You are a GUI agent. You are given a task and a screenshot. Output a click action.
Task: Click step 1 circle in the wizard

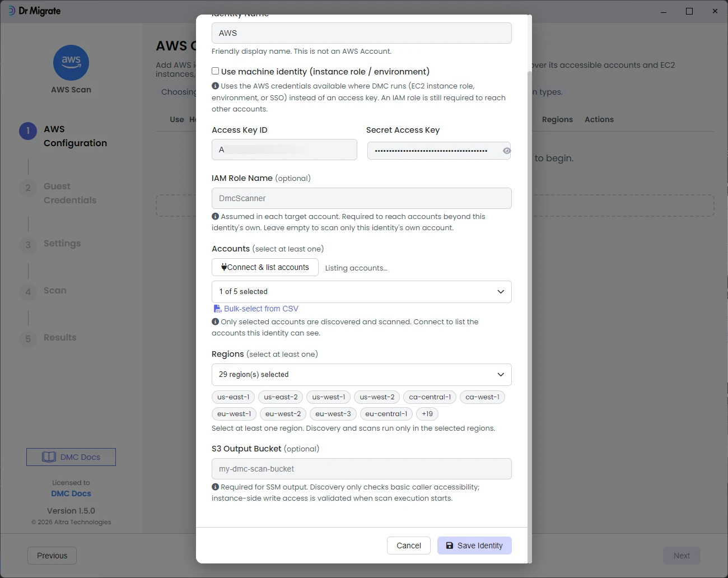pyautogui.click(x=28, y=131)
